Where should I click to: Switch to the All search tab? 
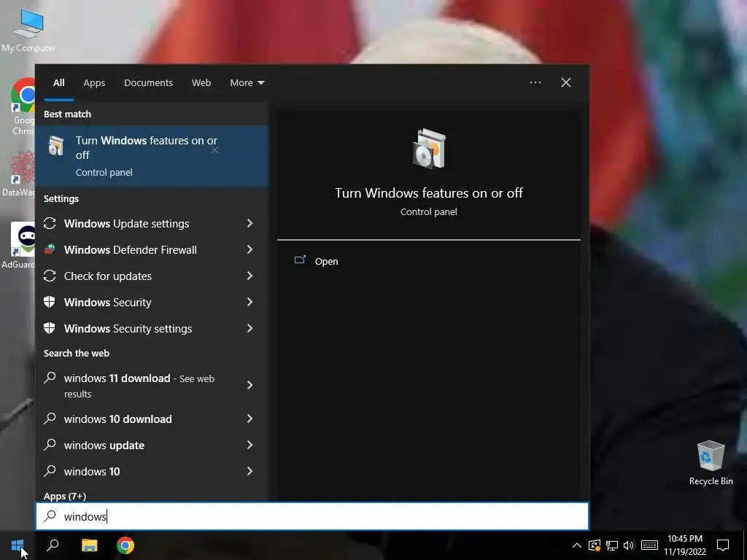click(58, 83)
